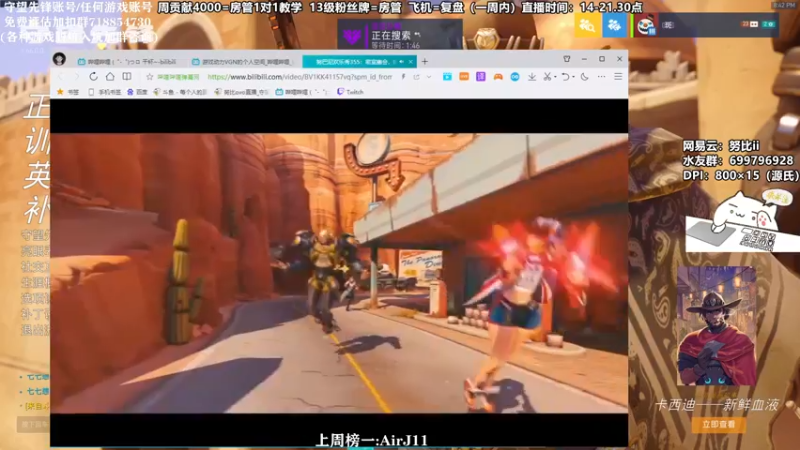
Task: Expand the screenshot tool dropdown arrow
Action: pos(555,77)
